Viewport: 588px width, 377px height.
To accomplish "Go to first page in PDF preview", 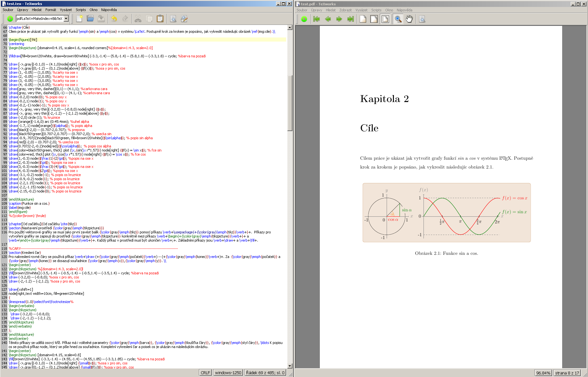I will pos(317,19).
